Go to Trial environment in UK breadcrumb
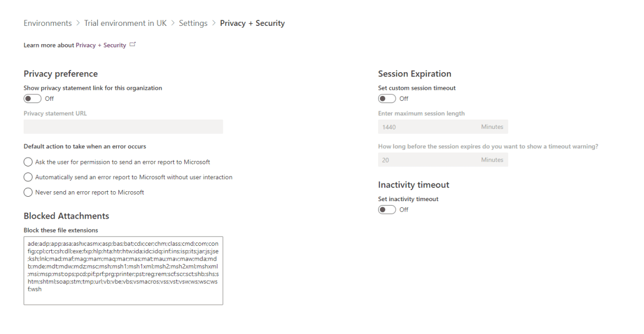 (x=125, y=24)
